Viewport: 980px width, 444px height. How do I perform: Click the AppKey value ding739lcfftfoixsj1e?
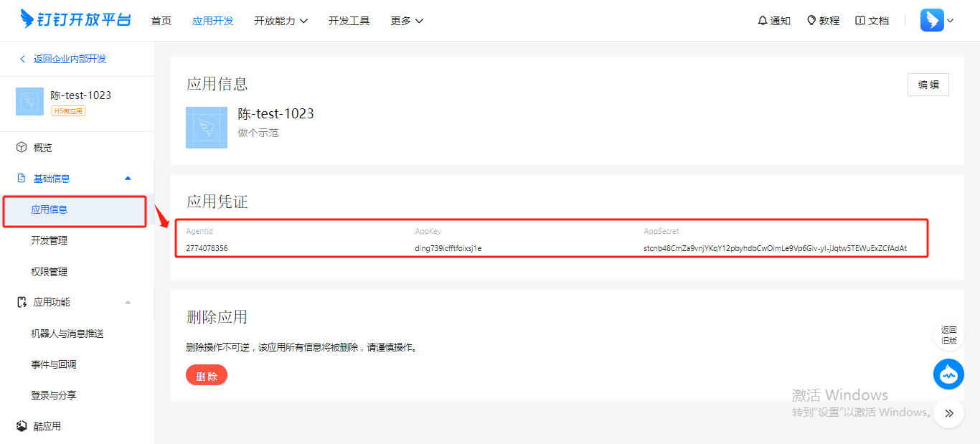click(x=448, y=248)
